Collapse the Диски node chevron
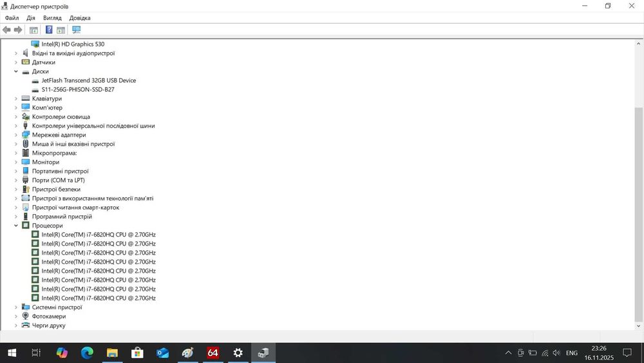This screenshot has height=363, width=644. (x=16, y=71)
